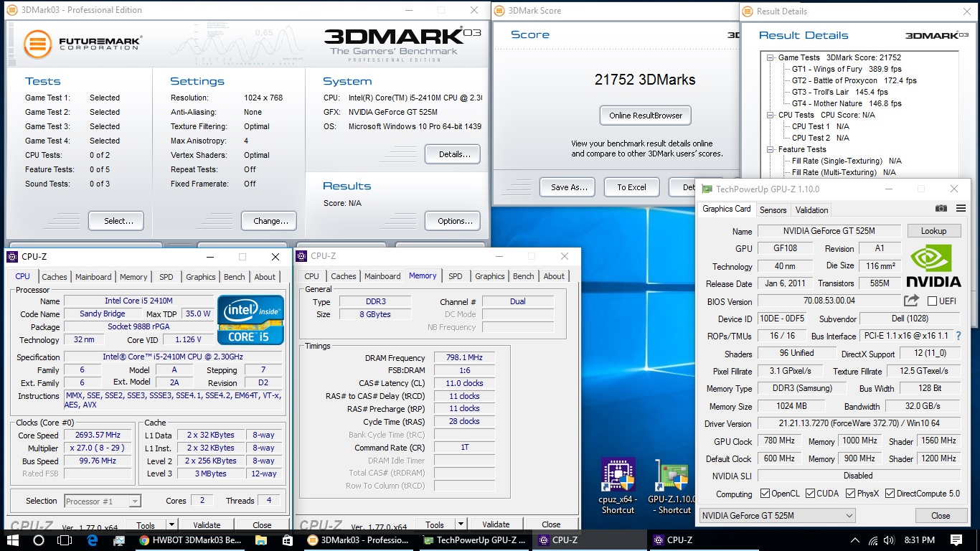Toggle the OpenCL computing checkbox
980x551 pixels.
(x=764, y=494)
